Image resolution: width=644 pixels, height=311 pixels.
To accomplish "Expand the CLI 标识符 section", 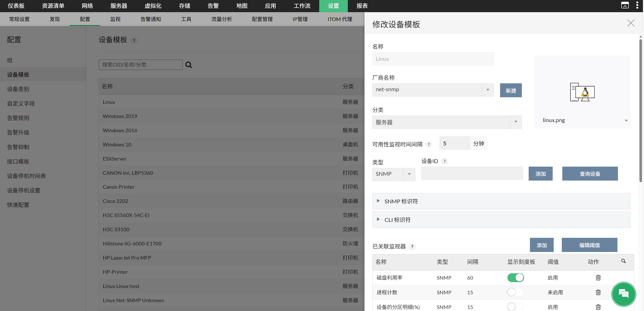I will [501, 220].
